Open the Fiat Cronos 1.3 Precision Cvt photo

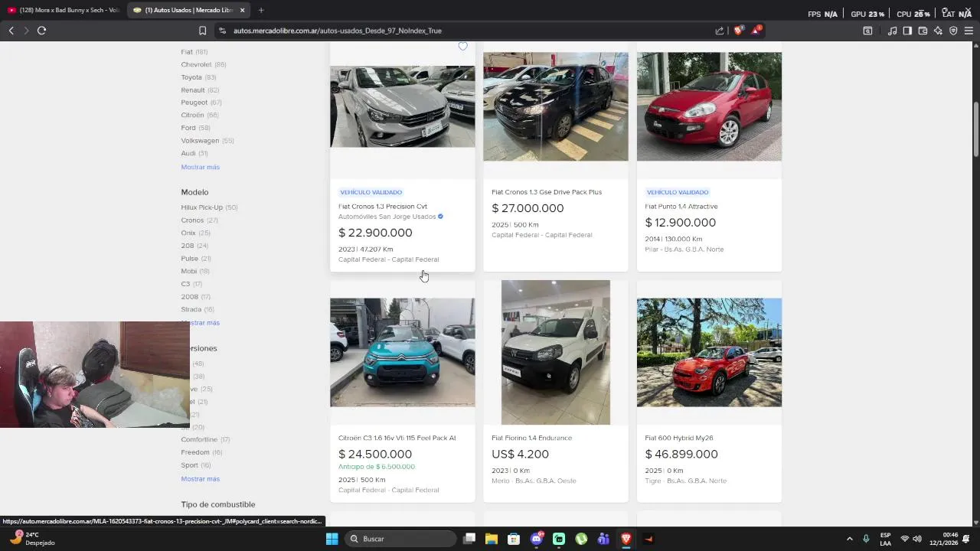coord(402,106)
